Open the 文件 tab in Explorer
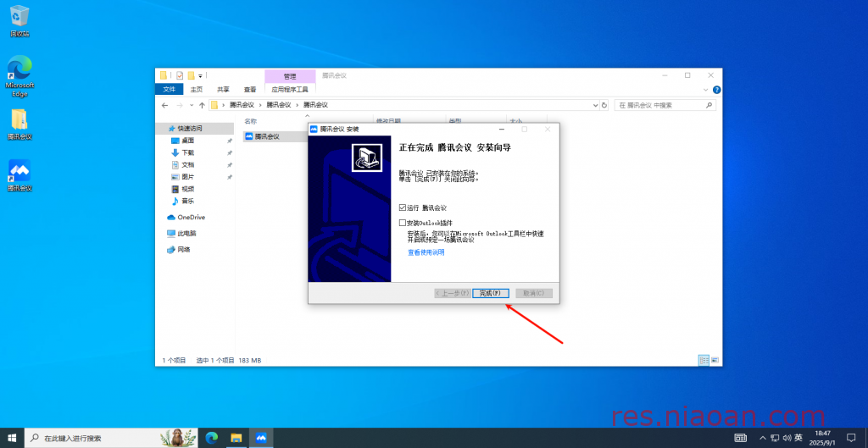The width and height of the screenshot is (868, 448). (170, 89)
